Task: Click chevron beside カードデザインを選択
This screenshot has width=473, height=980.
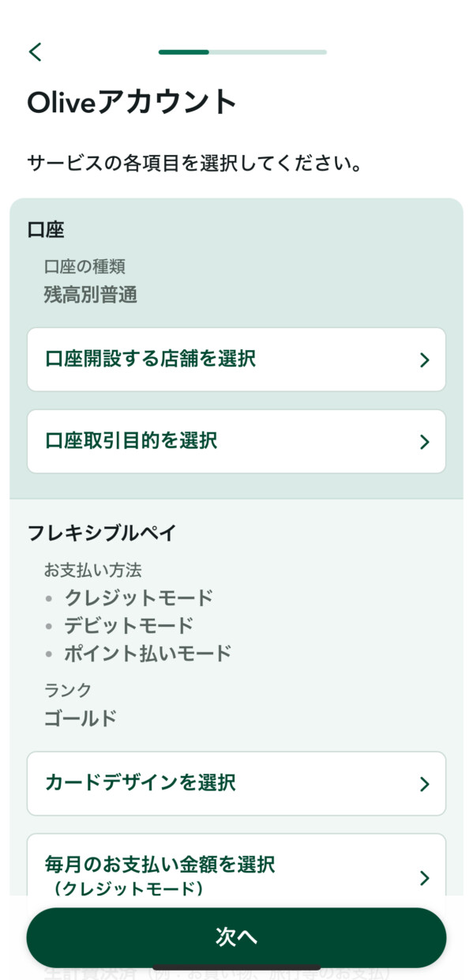Action: pos(424,784)
